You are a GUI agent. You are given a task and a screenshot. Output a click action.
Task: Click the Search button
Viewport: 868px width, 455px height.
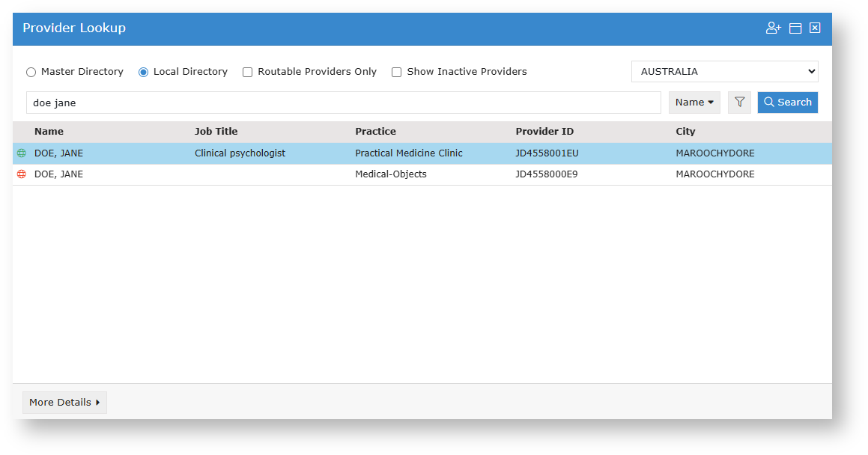(x=787, y=103)
